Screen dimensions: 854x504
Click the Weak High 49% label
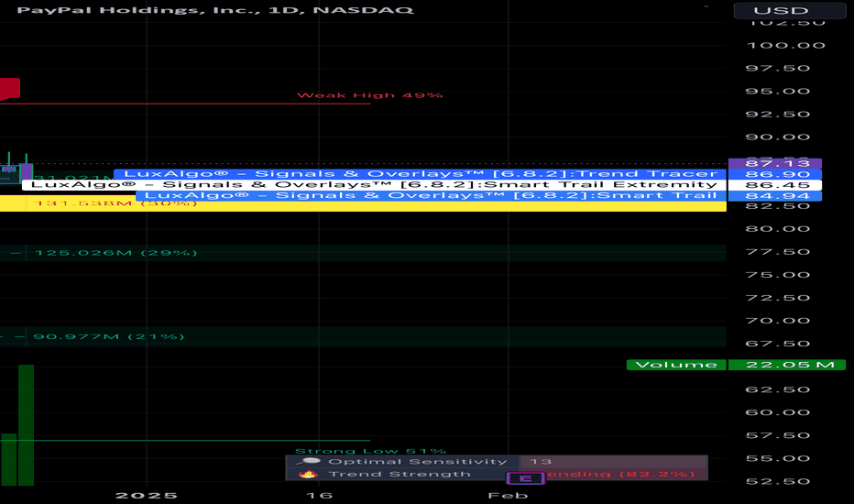coord(370,95)
